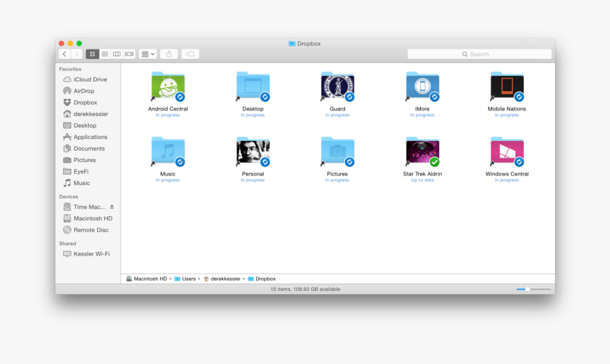Click the '10 items, 108.93 GB available' status text
Screen dimensions: 610x364
[x=306, y=289]
